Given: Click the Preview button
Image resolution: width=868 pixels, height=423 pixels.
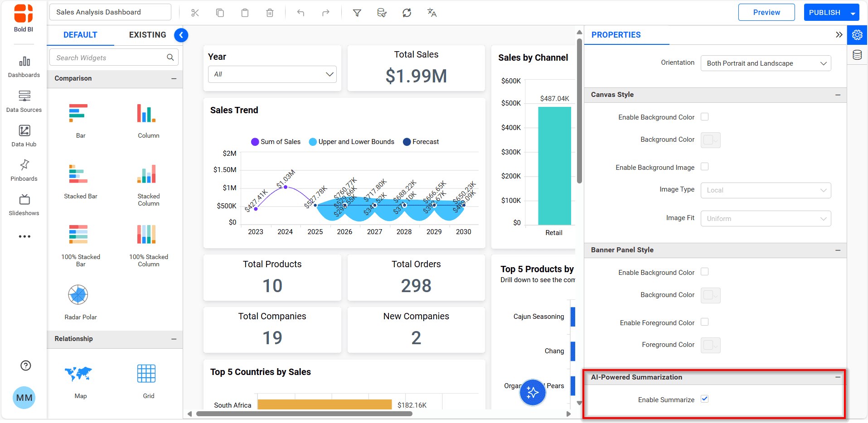Looking at the screenshot, I should point(766,12).
